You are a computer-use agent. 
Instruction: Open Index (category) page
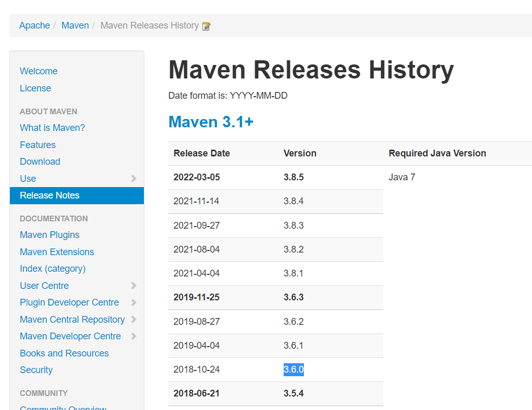(52, 269)
